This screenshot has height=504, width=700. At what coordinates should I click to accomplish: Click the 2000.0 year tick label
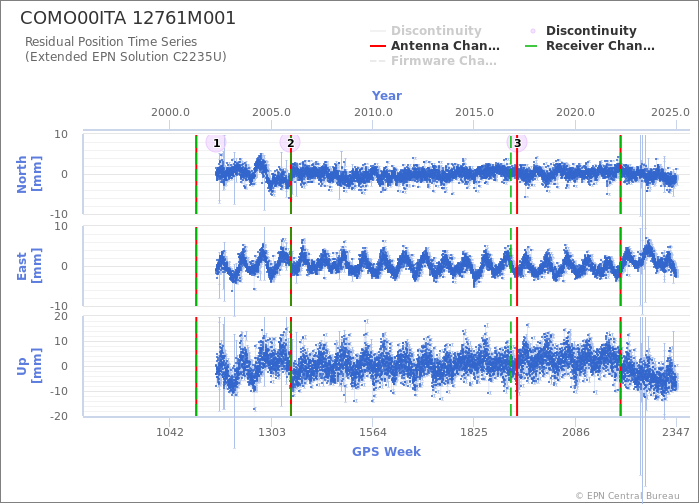point(170,112)
